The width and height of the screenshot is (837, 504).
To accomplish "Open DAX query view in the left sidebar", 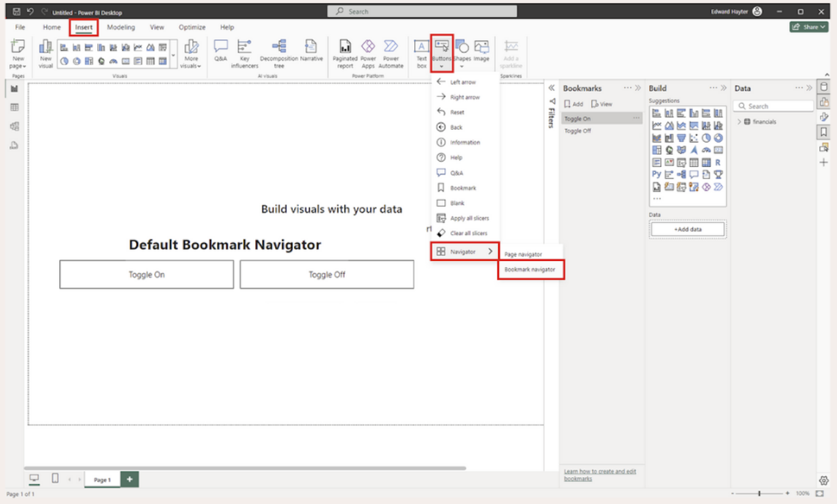I will (14, 146).
